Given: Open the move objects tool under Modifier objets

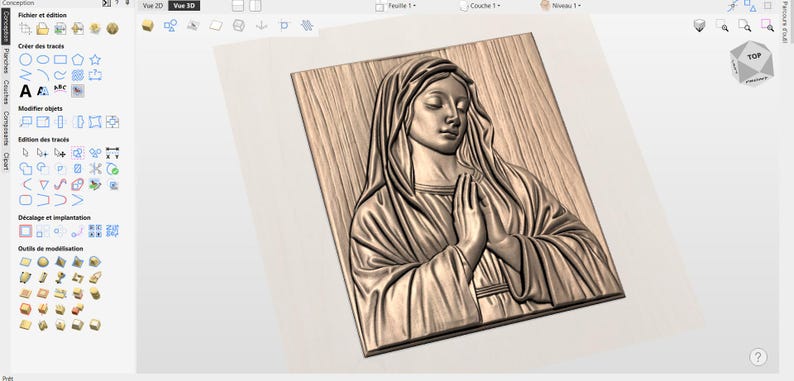Looking at the screenshot, I should 25,122.
